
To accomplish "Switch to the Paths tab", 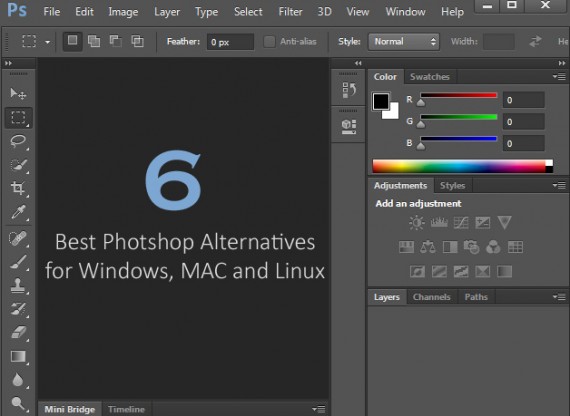I will (x=476, y=297).
